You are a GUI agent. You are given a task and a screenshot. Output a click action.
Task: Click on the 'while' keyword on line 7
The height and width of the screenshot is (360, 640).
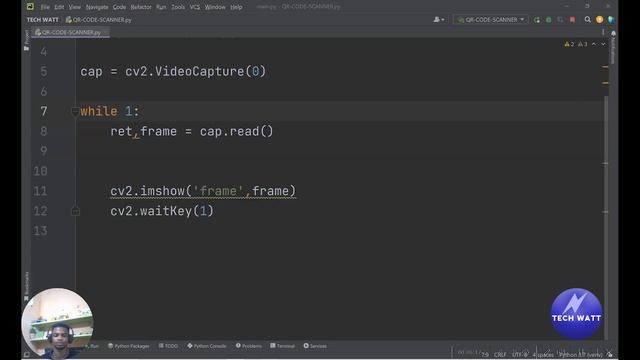tap(99, 111)
